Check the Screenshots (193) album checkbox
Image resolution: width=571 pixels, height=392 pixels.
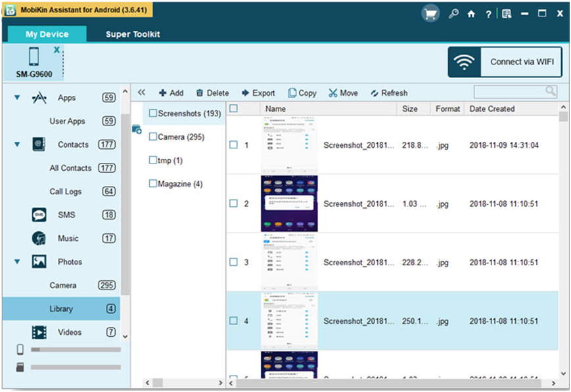(152, 114)
